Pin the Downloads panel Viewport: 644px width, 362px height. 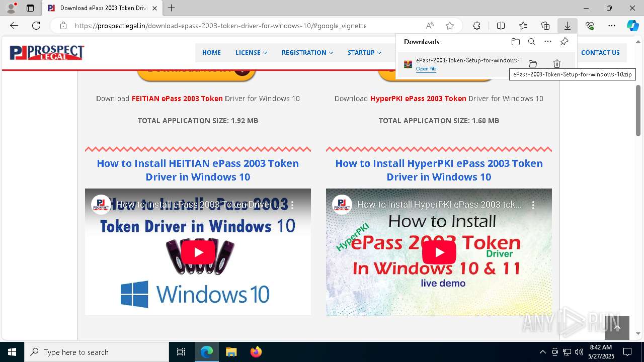(565, 42)
